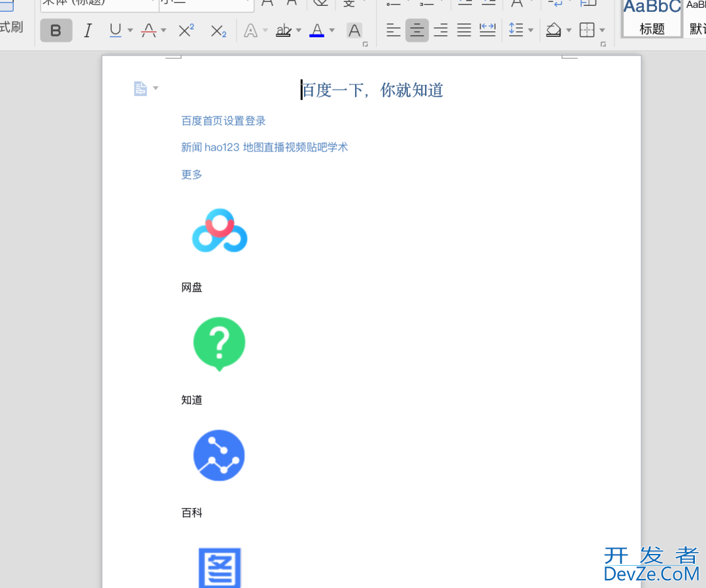This screenshot has height=588, width=706.
Task: Expand arrow beside page icon
Action: pyautogui.click(x=156, y=88)
